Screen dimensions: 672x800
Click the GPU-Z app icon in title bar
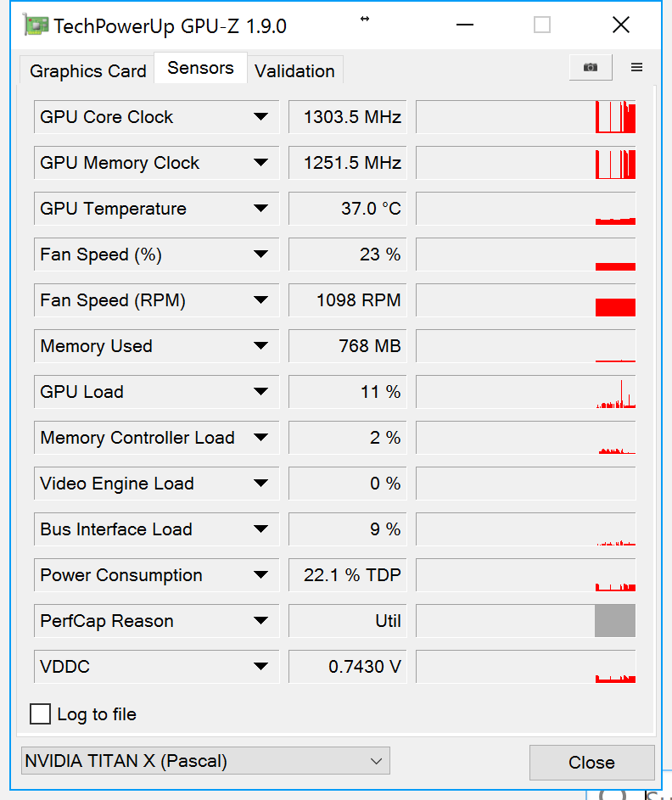coord(35,25)
